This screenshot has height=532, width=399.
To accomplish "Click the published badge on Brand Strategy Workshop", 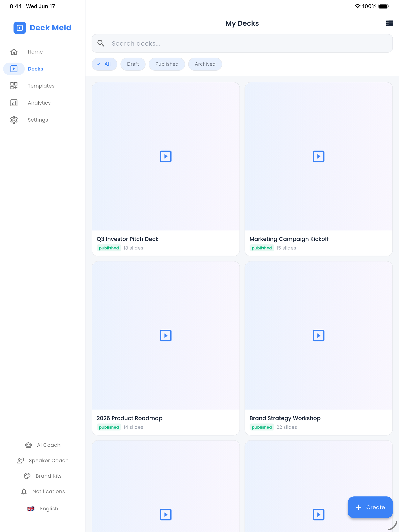I will click(262, 427).
